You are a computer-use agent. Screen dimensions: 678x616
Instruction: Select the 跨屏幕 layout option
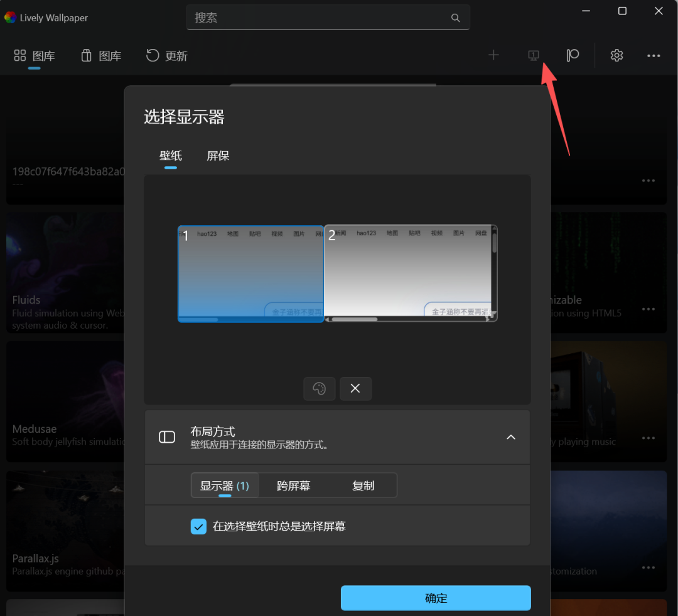coord(293,485)
